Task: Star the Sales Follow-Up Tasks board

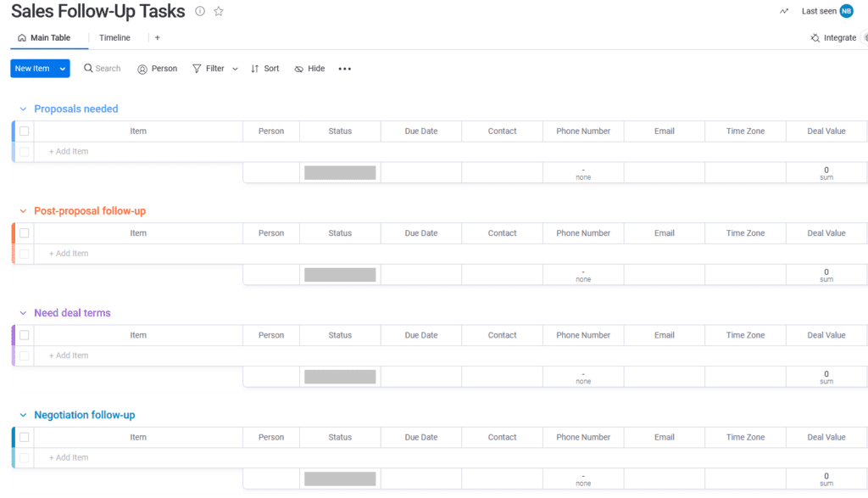Action: click(218, 11)
